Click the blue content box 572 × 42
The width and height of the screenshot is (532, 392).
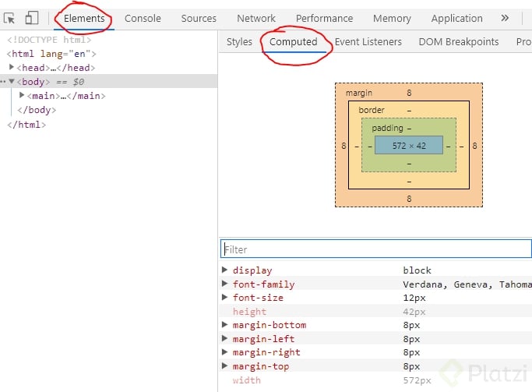click(x=409, y=146)
